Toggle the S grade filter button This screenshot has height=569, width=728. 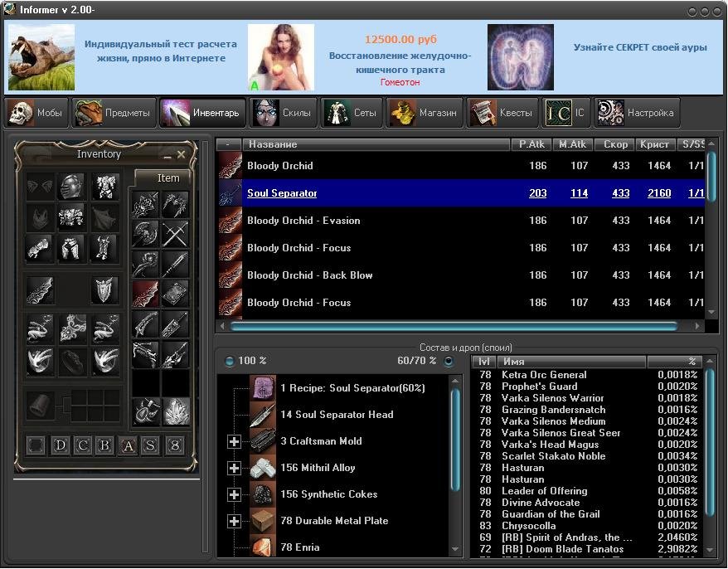click(x=150, y=445)
